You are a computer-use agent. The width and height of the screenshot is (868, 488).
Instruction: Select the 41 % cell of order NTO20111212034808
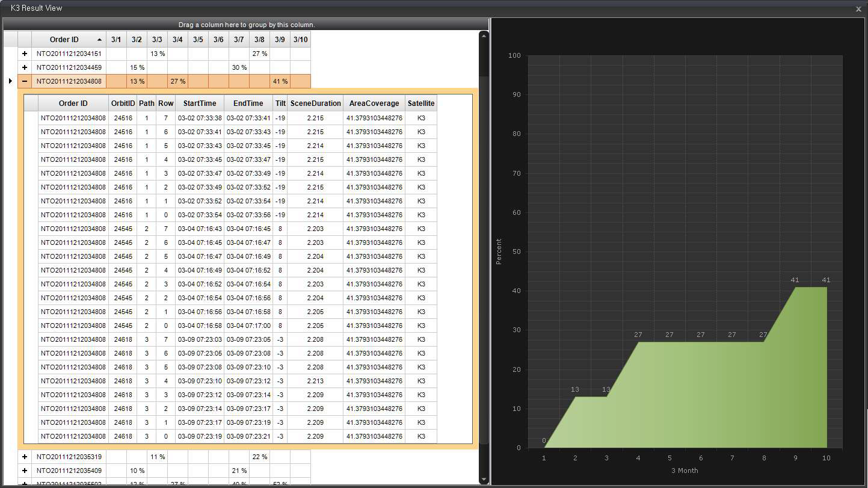[280, 81]
